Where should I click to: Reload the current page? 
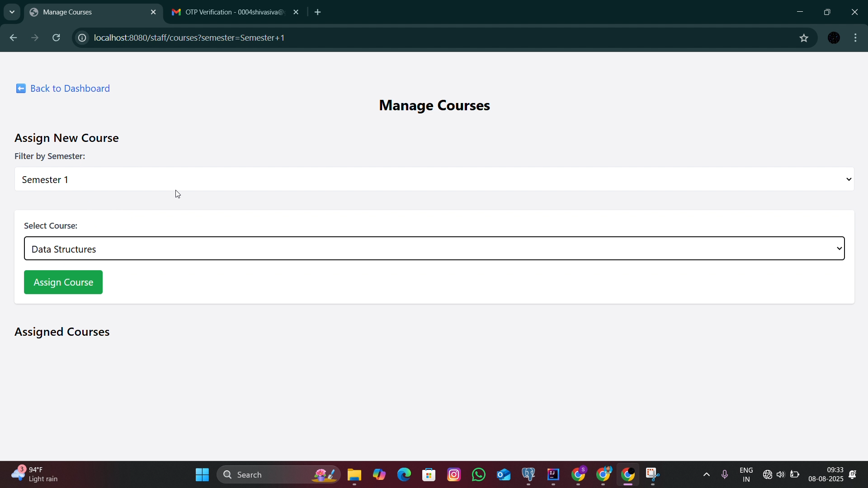pos(57,38)
